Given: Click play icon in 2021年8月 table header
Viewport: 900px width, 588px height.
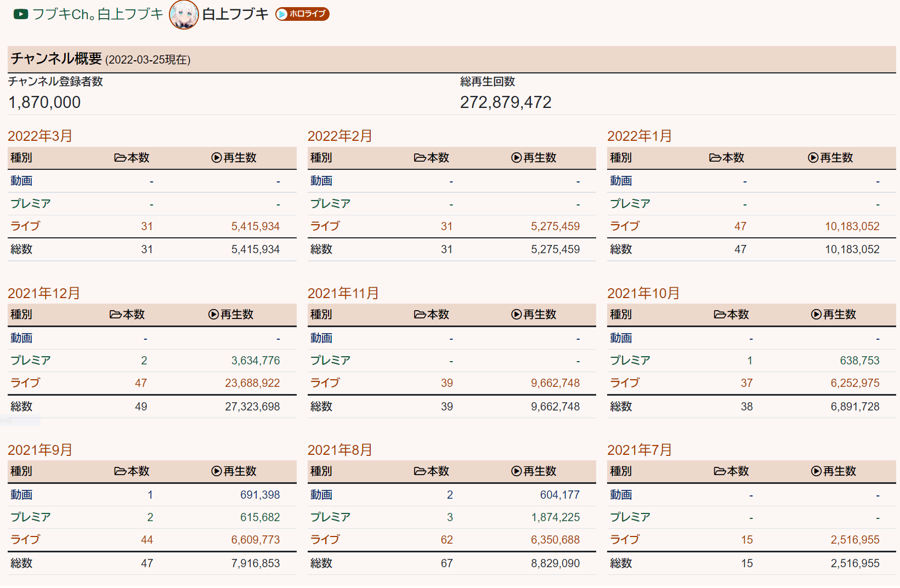Looking at the screenshot, I should (x=516, y=471).
